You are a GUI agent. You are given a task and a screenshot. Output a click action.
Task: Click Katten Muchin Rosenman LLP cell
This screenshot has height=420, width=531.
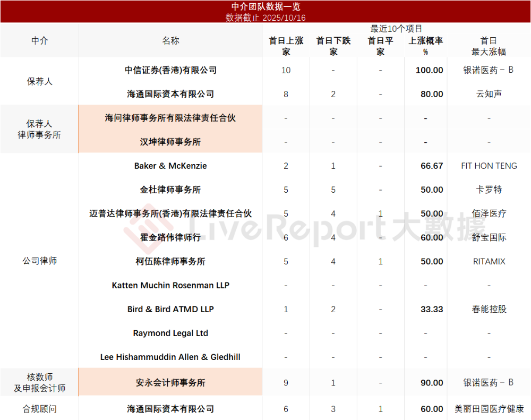click(170, 285)
